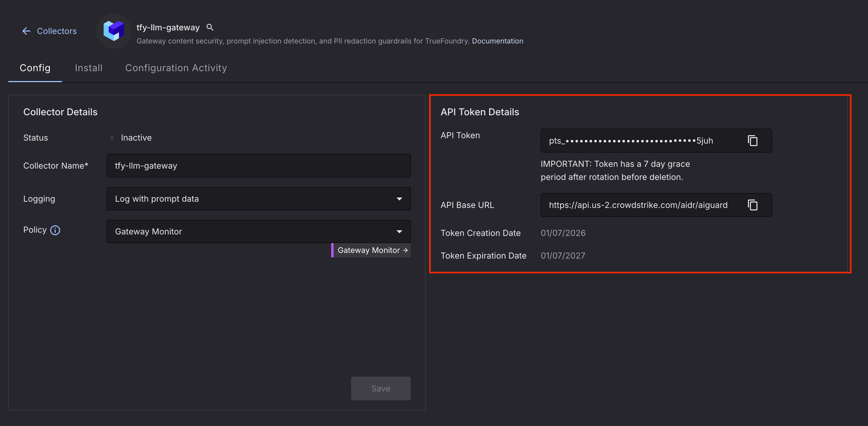Click Token Creation Date value 01/07/2026

point(563,233)
